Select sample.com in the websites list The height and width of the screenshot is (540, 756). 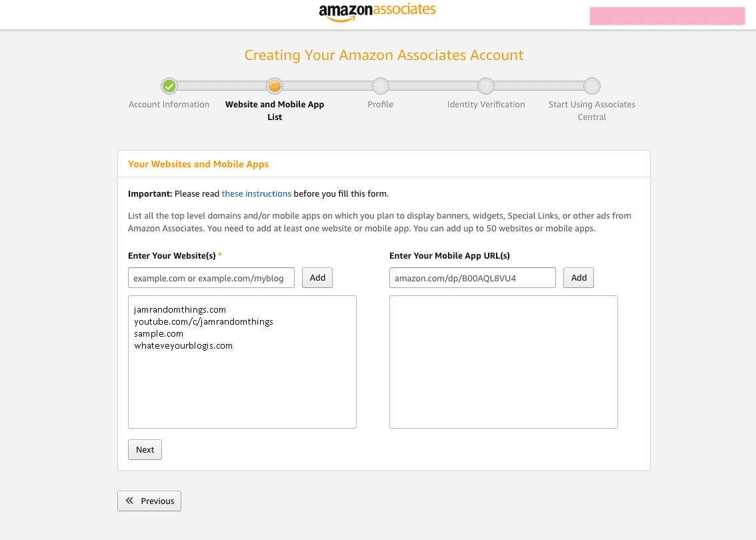coord(159,333)
